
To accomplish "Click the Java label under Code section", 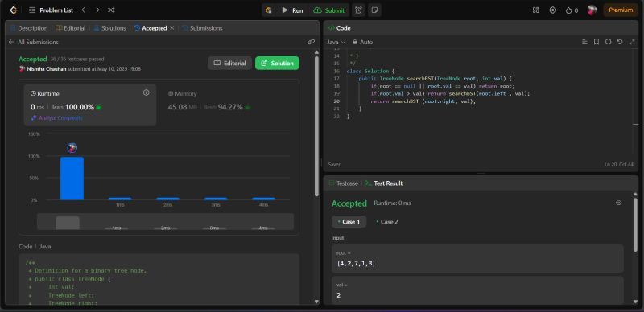I will (x=45, y=247).
